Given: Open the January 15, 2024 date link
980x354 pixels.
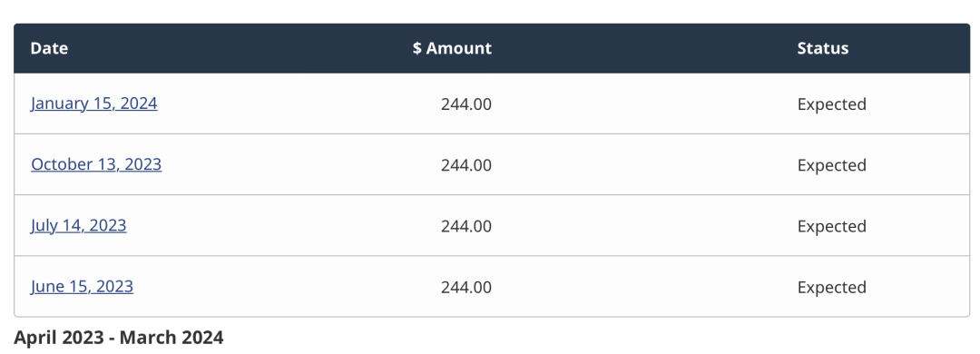Looking at the screenshot, I should click(93, 103).
